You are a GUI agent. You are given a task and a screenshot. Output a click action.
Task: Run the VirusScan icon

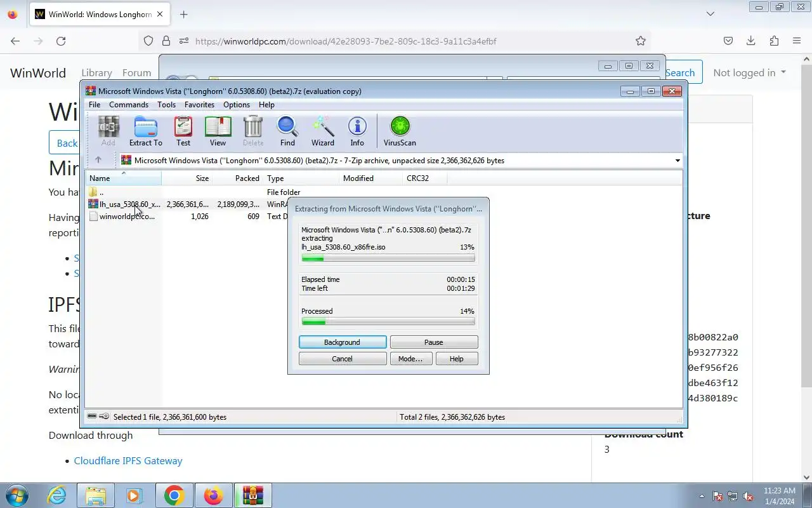[400, 131]
